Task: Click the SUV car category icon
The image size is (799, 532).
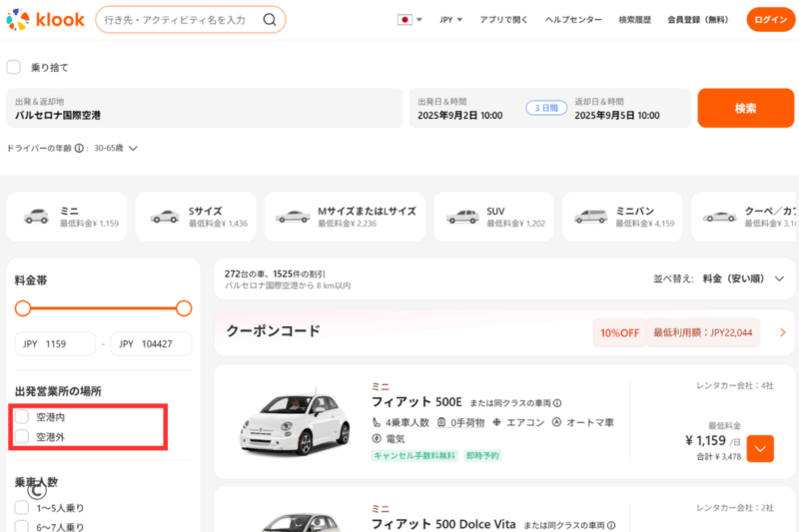Action: [462, 217]
